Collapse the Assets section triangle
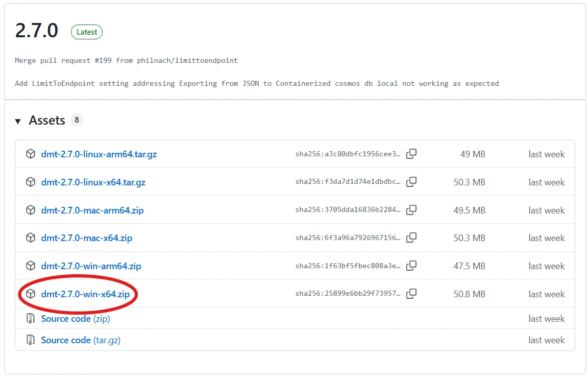Viewport: 588px width, 379px height. pos(18,121)
